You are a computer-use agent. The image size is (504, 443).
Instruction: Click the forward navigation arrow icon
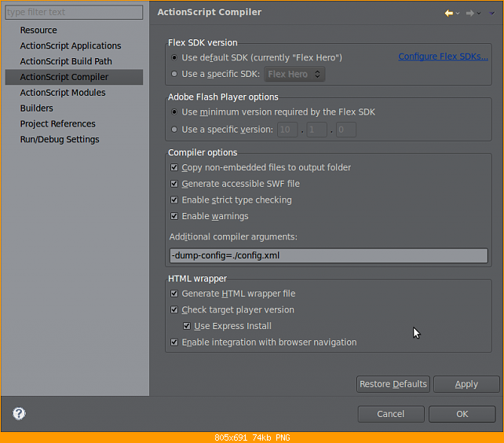pyautogui.click(x=469, y=13)
